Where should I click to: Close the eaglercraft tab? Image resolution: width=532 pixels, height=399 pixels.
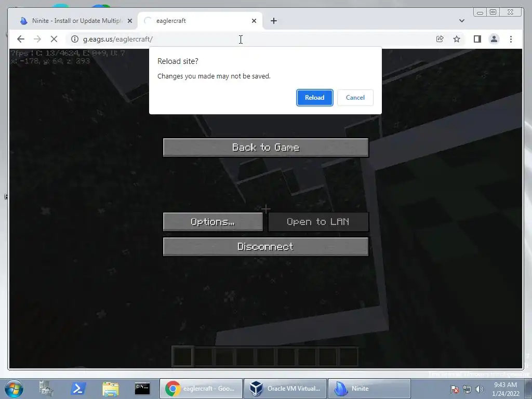click(254, 21)
